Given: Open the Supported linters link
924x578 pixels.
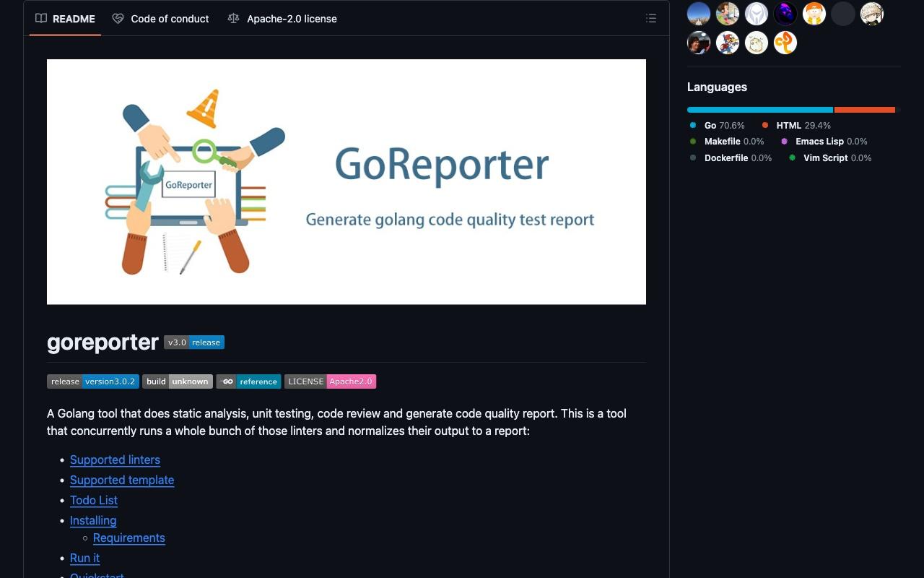Looking at the screenshot, I should 115,460.
